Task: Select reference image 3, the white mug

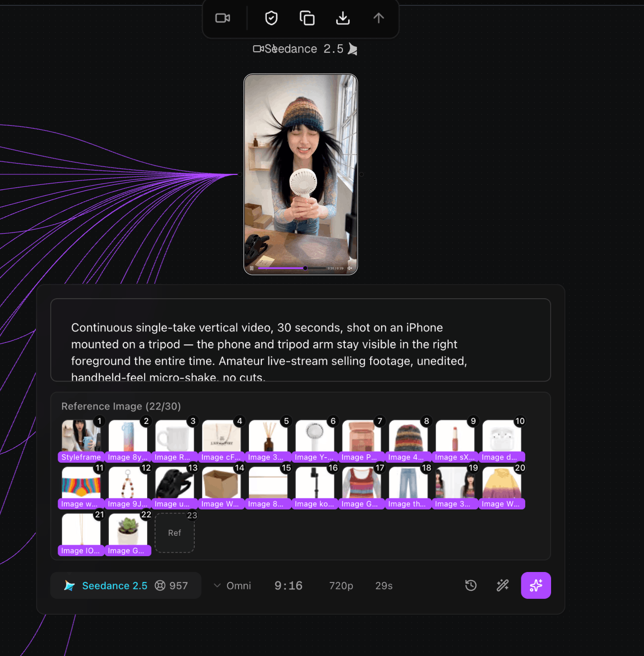Action: [x=174, y=440]
